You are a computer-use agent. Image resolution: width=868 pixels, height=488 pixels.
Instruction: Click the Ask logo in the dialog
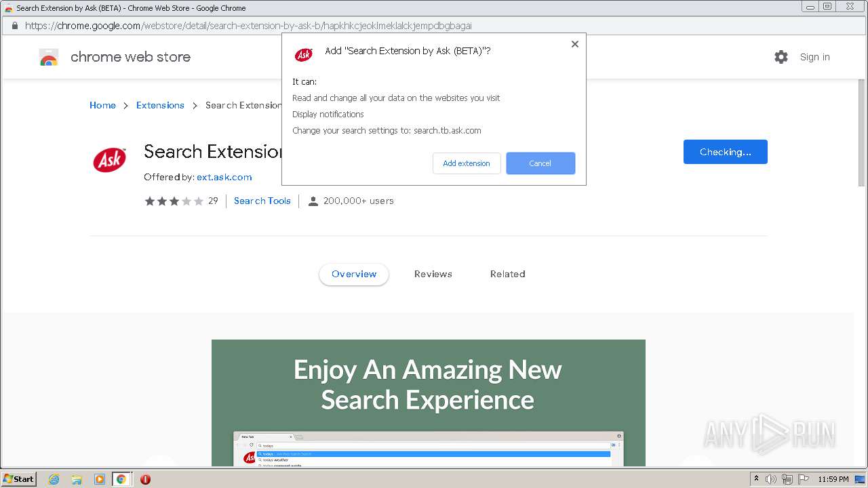(303, 54)
